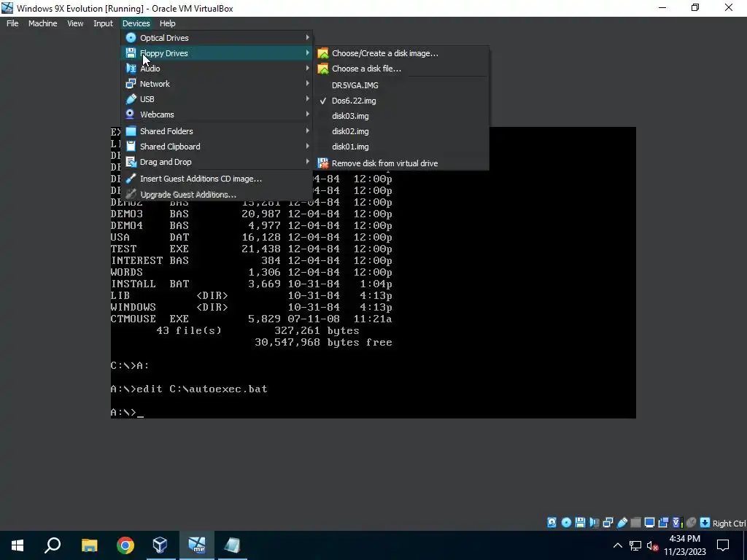The image size is (747, 560).
Task: Mount disk02.img floppy image
Action: [401, 131]
